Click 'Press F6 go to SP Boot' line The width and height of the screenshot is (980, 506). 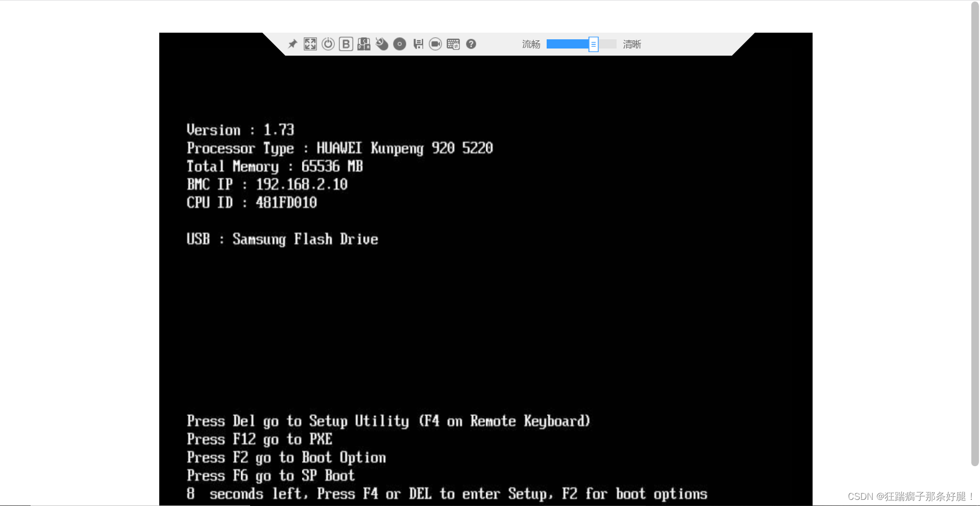(x=271, y=475)
